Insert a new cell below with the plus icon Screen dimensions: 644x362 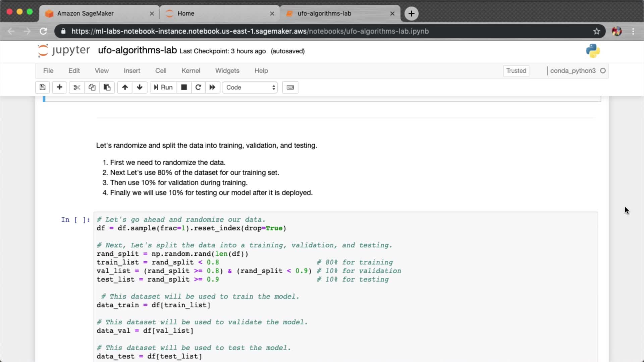[59, 87]
